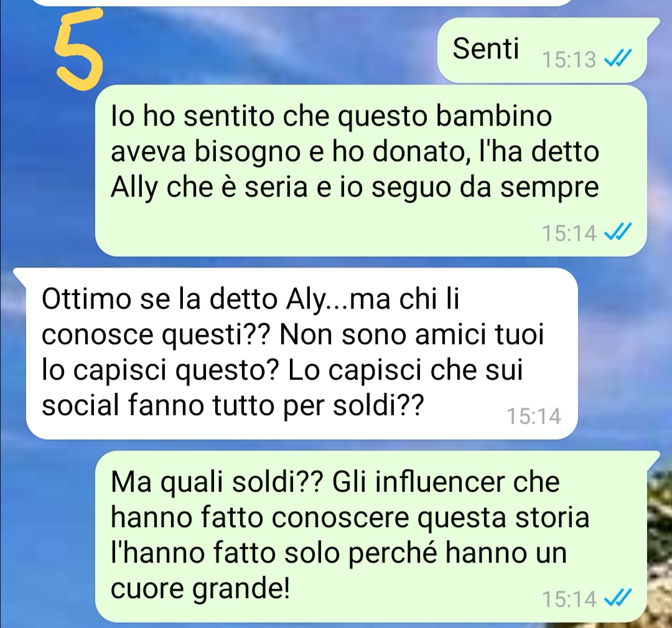Screen dimensions: 672x628
Task: Click the 15:14 timestamp after 'cuore grande!'
Action: pos(569,599)
